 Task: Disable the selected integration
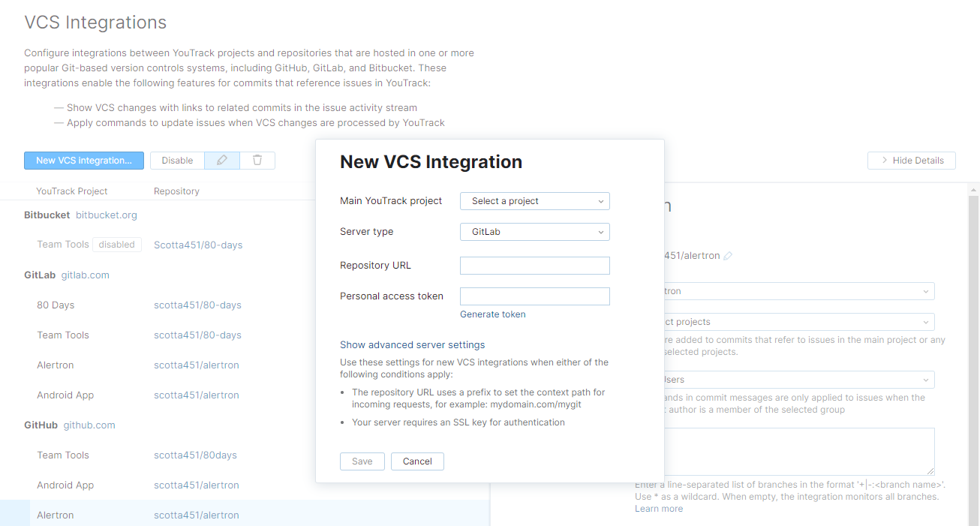[x=177, y=160]
